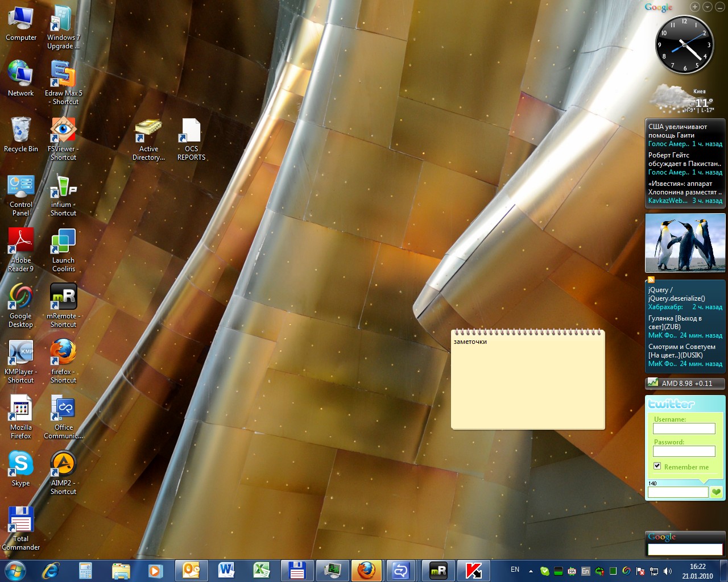The image size is (728, 582).
Task: Show hidden system tray icons
Action: [531, 571]
